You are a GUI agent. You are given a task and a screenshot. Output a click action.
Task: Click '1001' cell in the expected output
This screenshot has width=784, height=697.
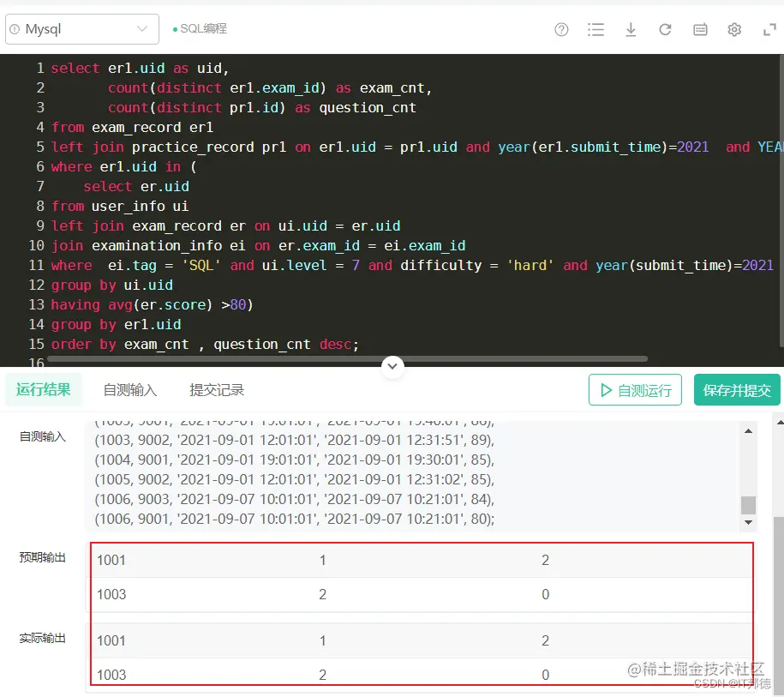click(x=111, y=560)
